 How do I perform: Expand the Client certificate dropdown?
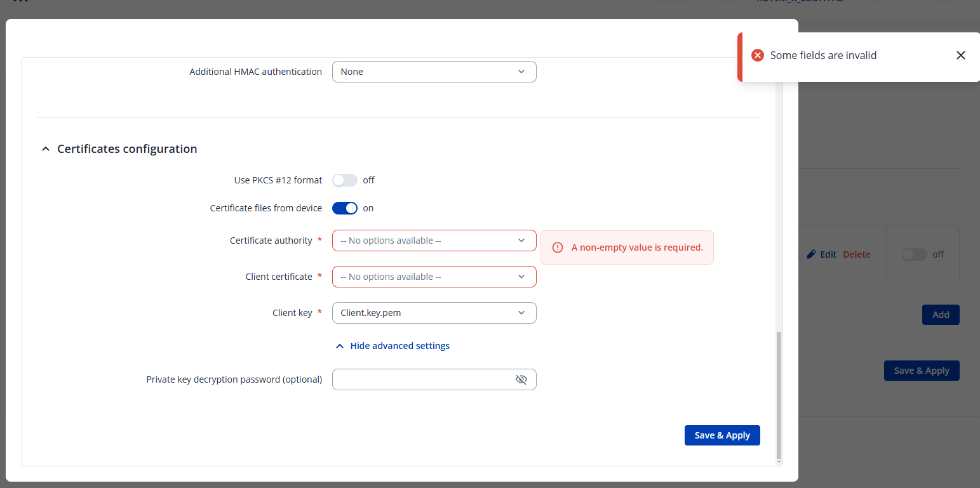[x=434, y=277]
